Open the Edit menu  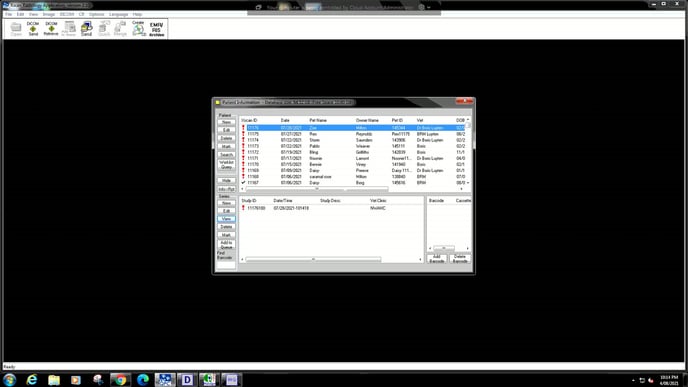point(20,14)
